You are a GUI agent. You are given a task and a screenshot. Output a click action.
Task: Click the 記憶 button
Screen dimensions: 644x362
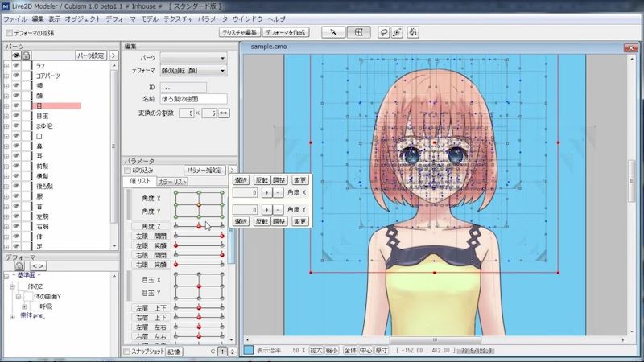[x=173, y=352]
